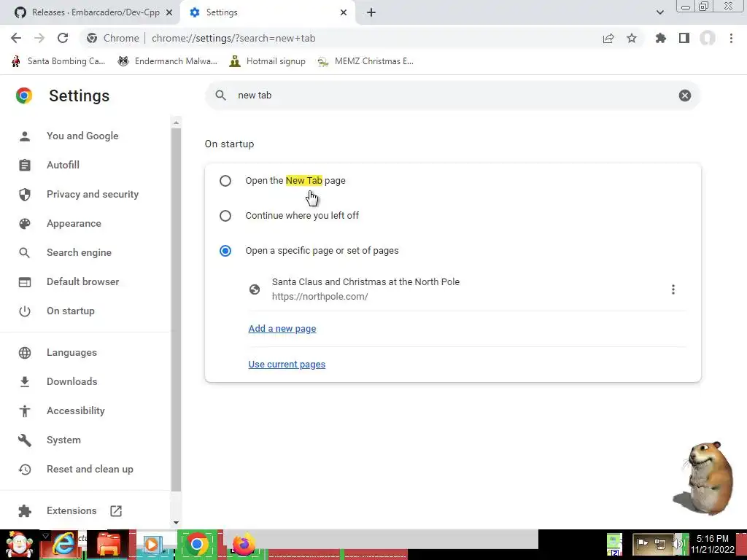The height and width of the screenshot is (560, 747).
Task: Bookmark this tab with the star icon
Action: 632,38
